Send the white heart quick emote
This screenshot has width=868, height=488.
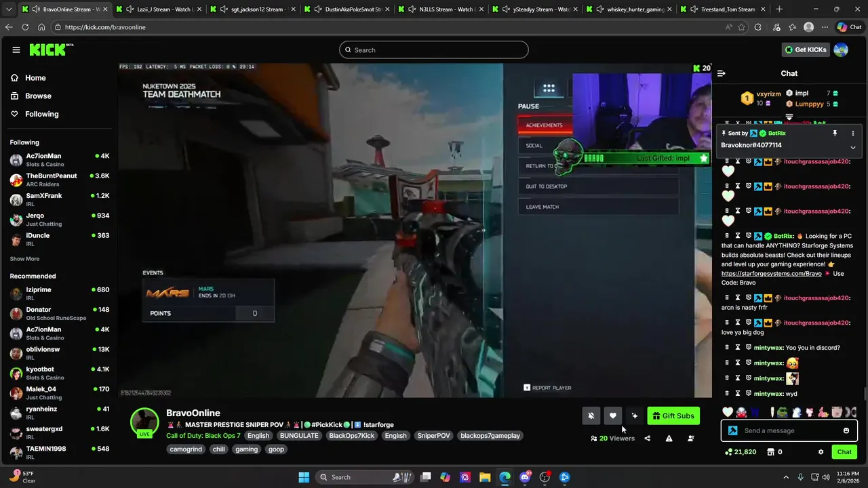point(728,412)
